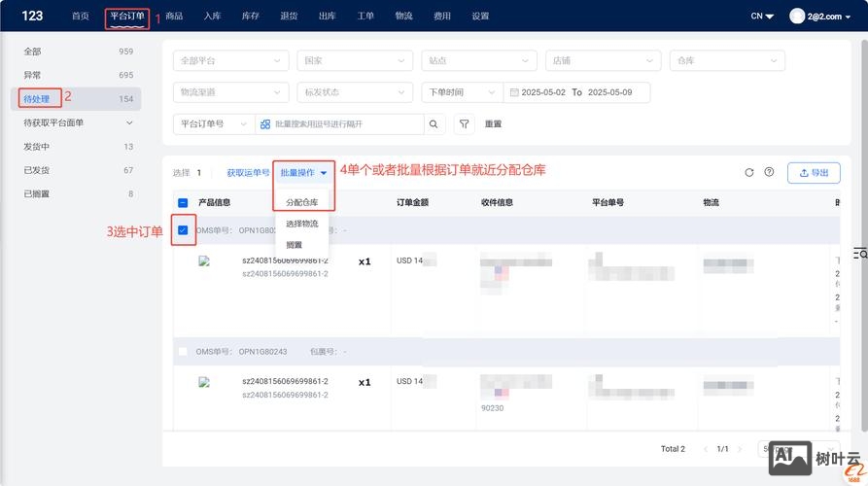Open the 标发状态 status dropdown
The width and height of the screenshot is (868, 486).
click(x=355, y=92)
